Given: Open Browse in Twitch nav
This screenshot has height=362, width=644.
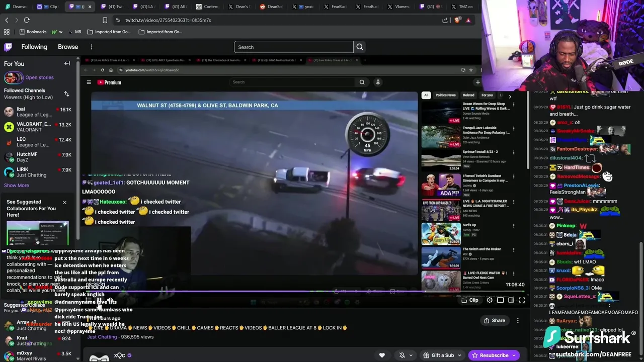Looking at the screenshot, I should (68, 47).
